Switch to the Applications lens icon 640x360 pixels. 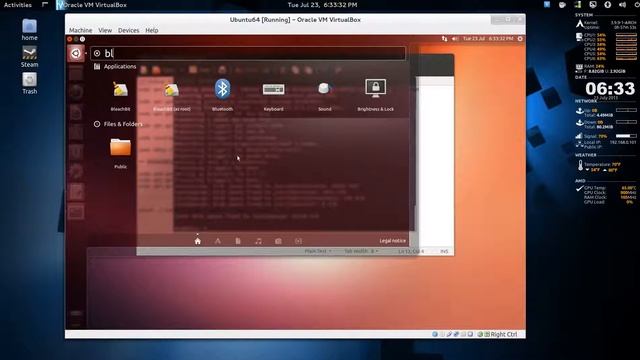[x=218, y=241]
